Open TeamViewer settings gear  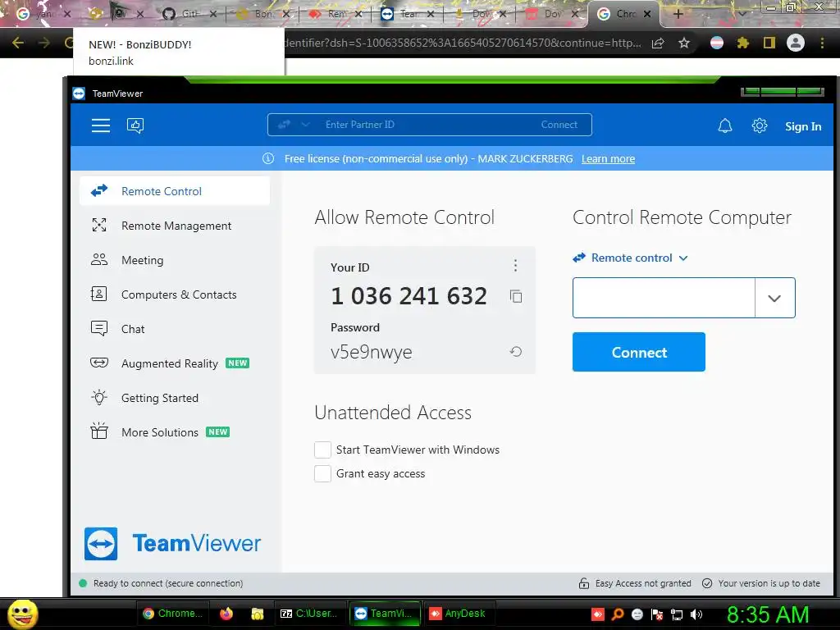[759, 126]
